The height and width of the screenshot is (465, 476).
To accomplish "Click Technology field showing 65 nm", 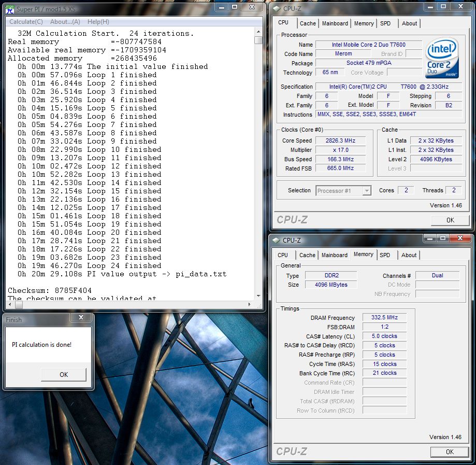I will coord(330,73).
